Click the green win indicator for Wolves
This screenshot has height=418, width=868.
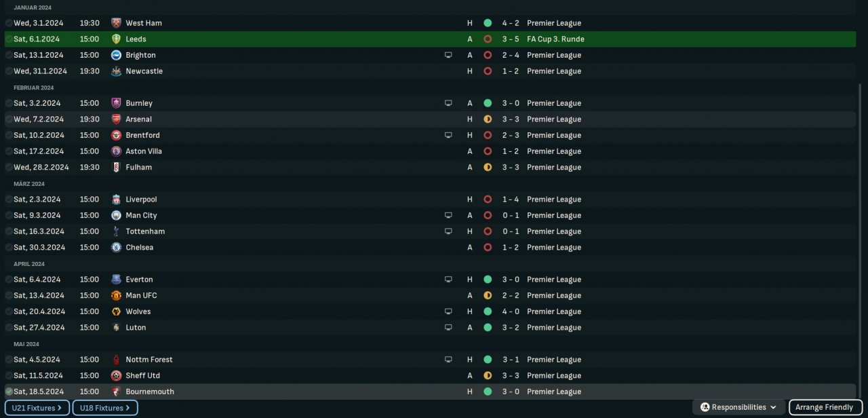487,311
